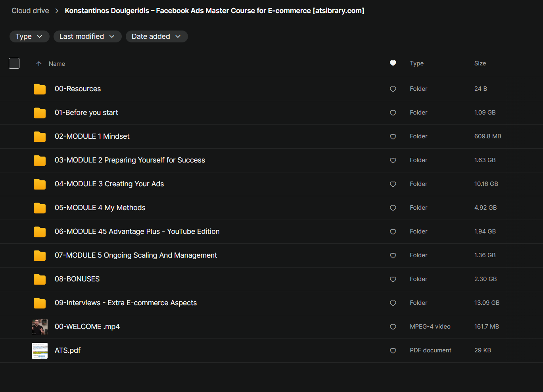Expand the Last modified filter
This screenshot has width=543, height=392.
pos(87,36)
